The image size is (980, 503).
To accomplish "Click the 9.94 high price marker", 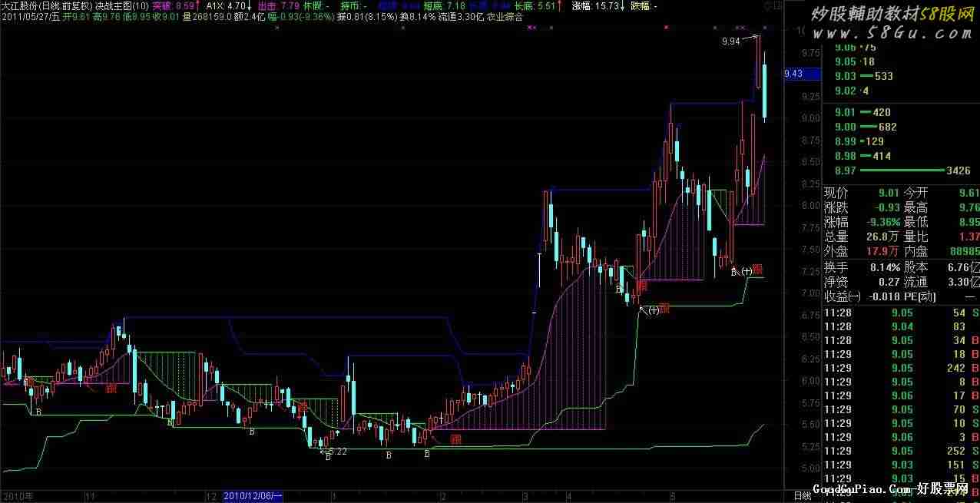I will [730, 41].
